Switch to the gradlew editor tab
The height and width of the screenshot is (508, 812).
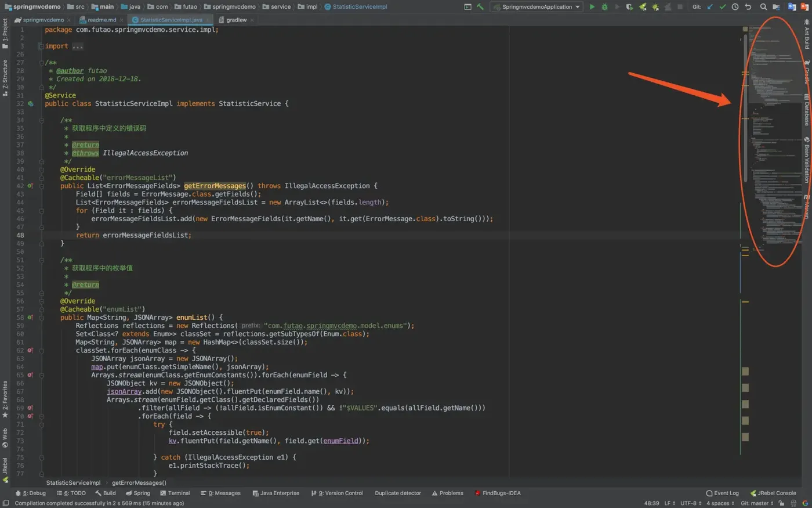236,20
